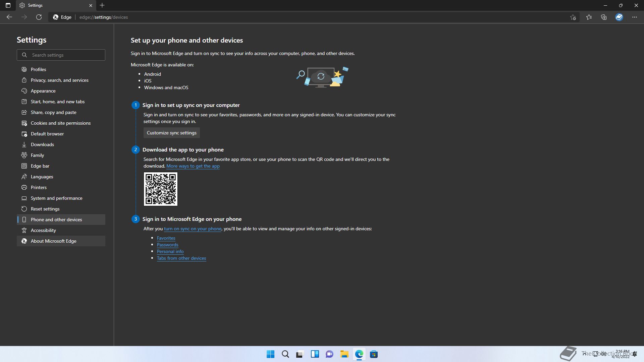
Task: Open Printers settings
Action: (61, 187)
